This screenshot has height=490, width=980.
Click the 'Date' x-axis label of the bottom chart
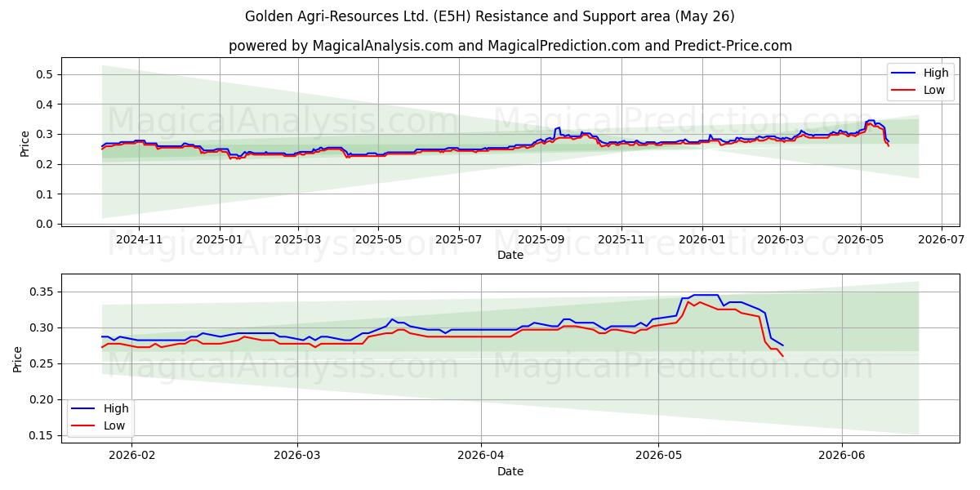[x=510, y=471]
